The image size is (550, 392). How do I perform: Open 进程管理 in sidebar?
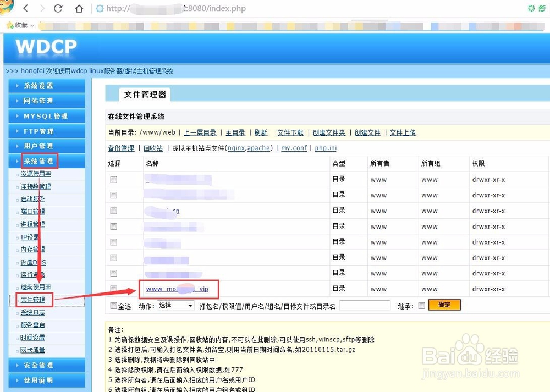coord(32,224)
